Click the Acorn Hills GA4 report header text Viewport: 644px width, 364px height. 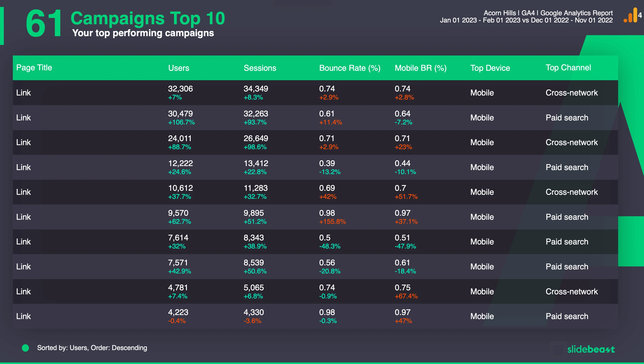(x=526, y=16)
